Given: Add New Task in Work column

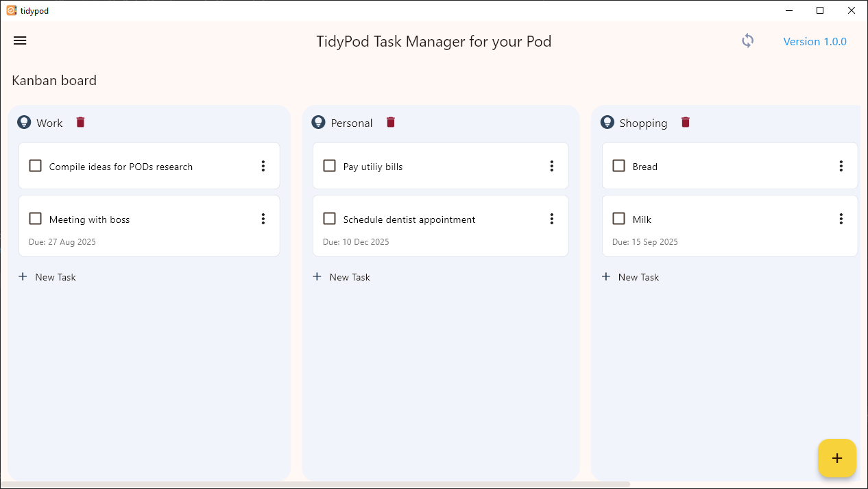Looking at the screenshot, I should click(x=47, y=277).
